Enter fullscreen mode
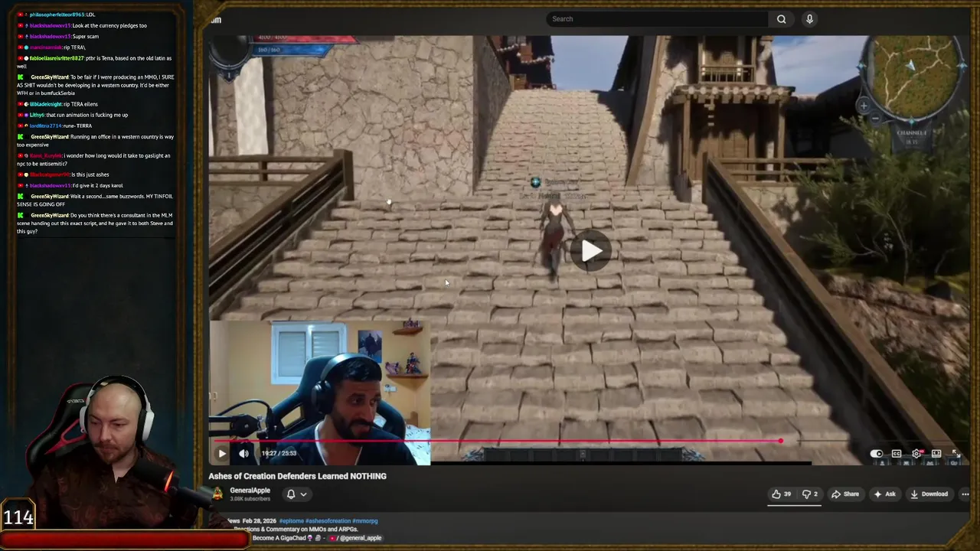The image size is (980, 551). coord(956,454)
